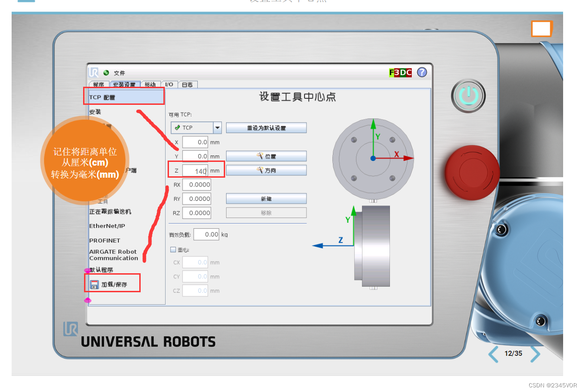This screenshot has height=392, width=584.
Task: Select 正在跟踪输送机 in the sidebar
Action: [x=110, y=212]
